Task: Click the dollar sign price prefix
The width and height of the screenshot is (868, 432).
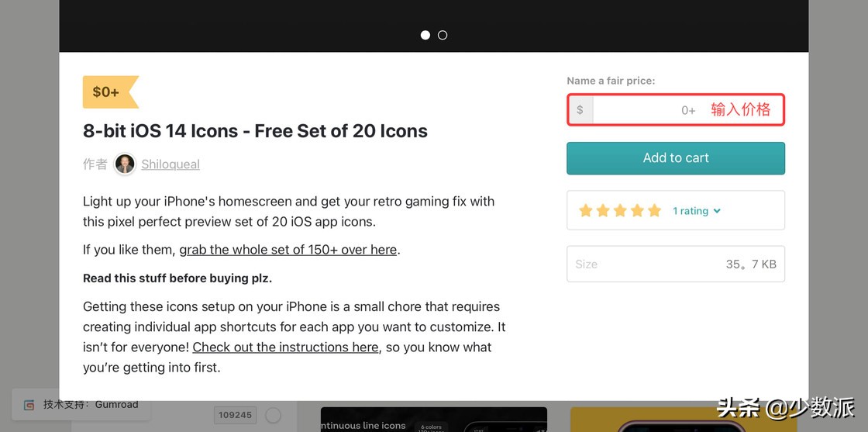Action: (x=580, y=110)
